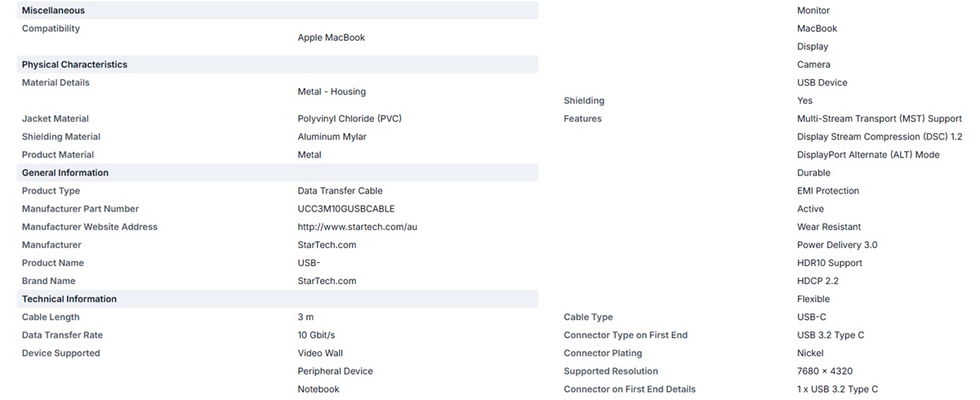Click Multi-Stream Transport (MST) Support feature
The height and width of the screenshot is (400, 980).
[880, 118]
